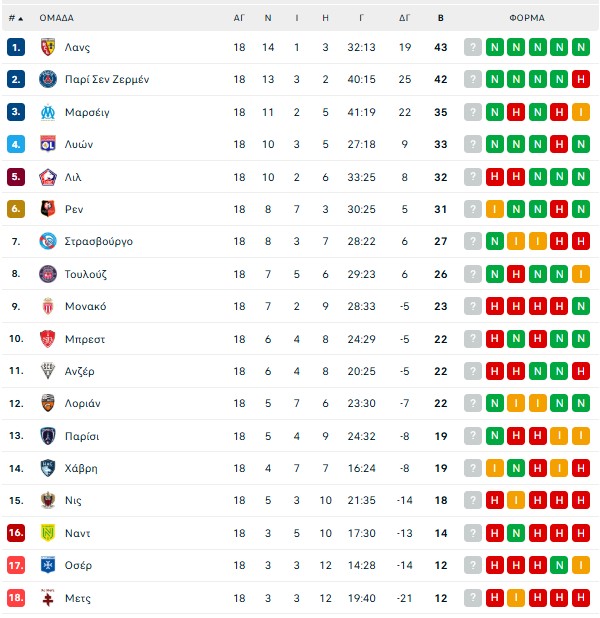Click the Lille club crest icon
The width and height of the screenshot is (600, 618).
48,177
